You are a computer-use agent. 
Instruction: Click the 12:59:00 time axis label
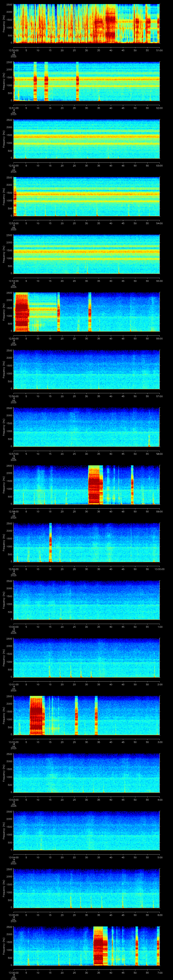14,569
